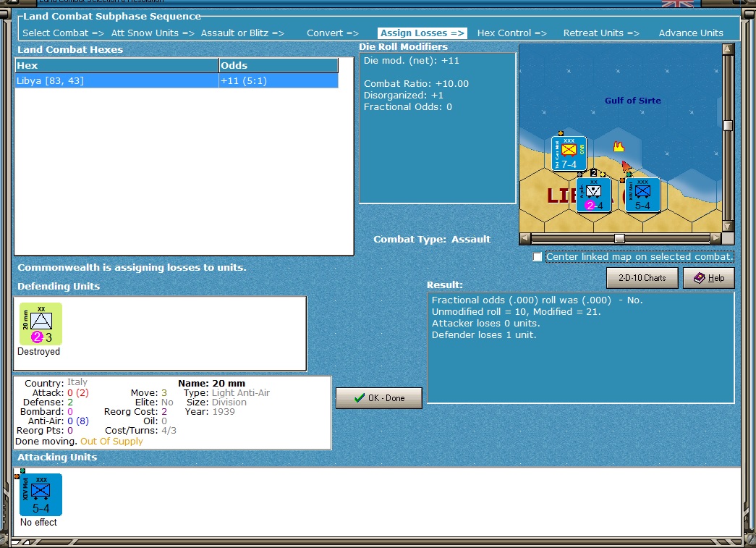Click the fire marker icon on the minimap
This screenshot has width=756, height=548.
(619, 146)
